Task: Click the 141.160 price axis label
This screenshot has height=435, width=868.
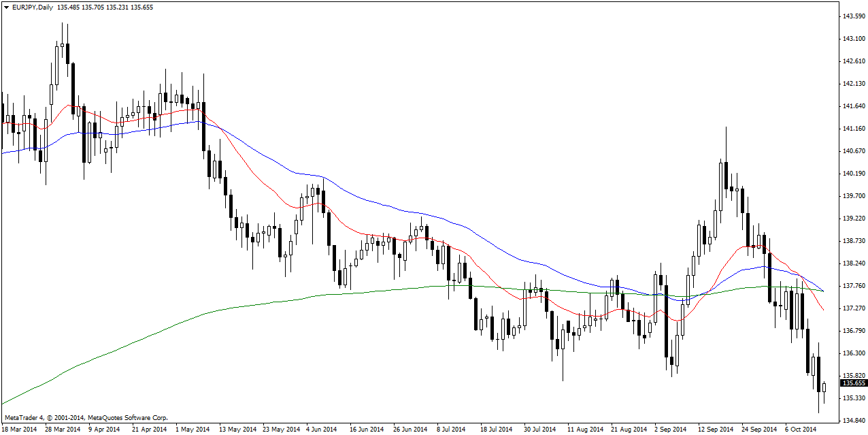Action: point(853,128)
